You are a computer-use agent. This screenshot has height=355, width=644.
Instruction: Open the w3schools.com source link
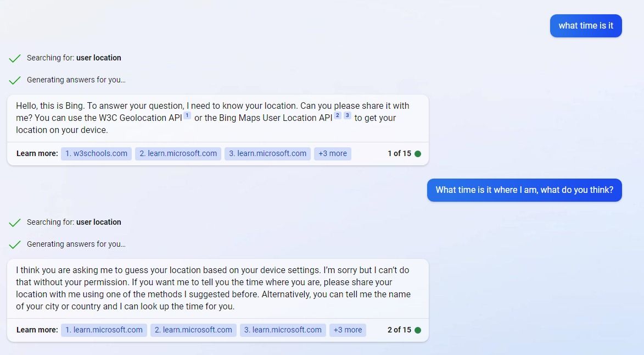[96, 153]
